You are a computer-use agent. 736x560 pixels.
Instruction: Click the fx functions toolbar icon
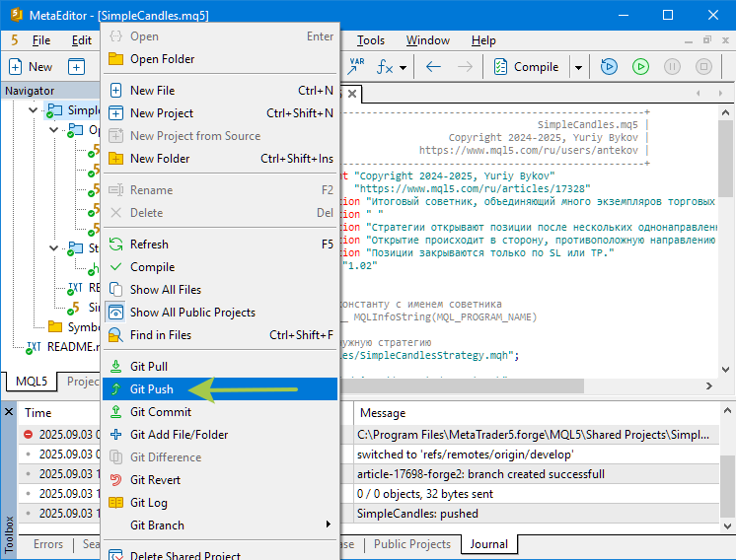(385, 67)
